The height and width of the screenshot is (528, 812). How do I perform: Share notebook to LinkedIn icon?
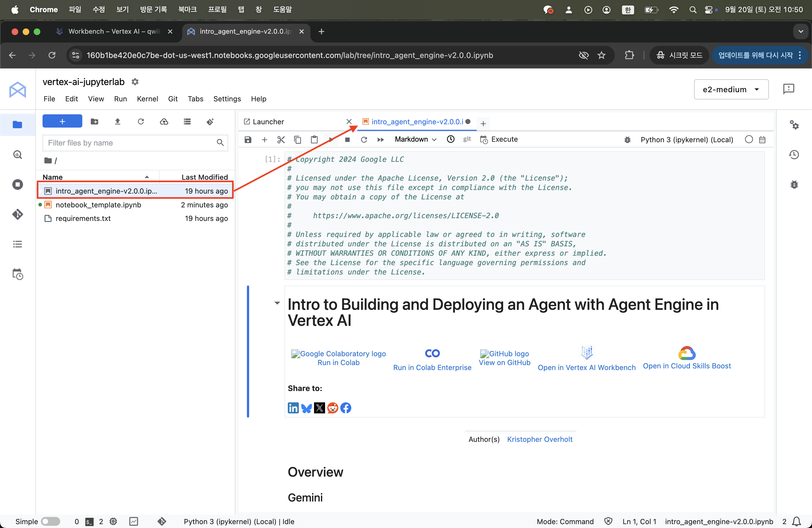click(293, 408)
